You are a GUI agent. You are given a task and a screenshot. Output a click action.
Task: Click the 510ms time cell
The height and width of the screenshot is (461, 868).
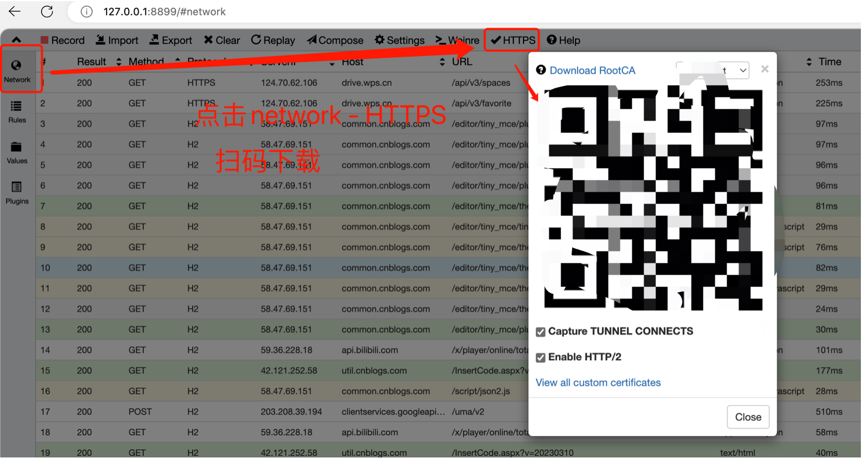(x=829, y=412)
